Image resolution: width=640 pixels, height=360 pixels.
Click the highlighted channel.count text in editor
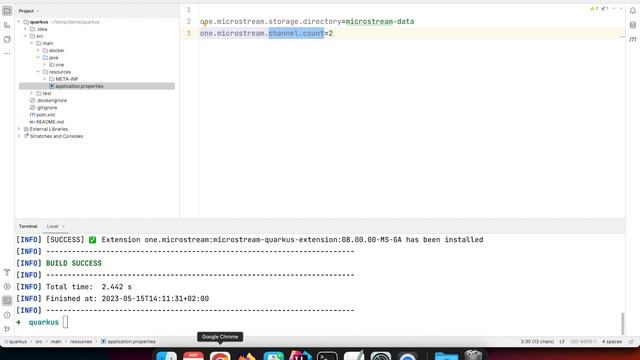coord(296,33)
